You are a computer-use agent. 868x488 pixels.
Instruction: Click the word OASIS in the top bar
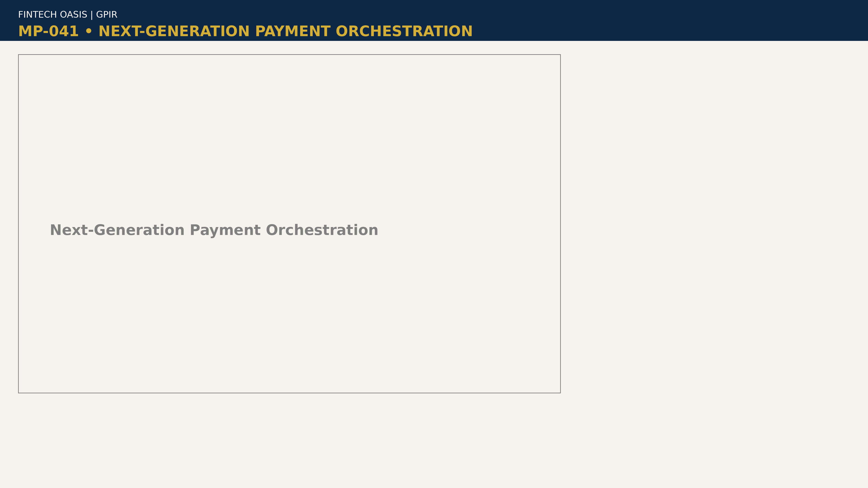click(73, 15)
